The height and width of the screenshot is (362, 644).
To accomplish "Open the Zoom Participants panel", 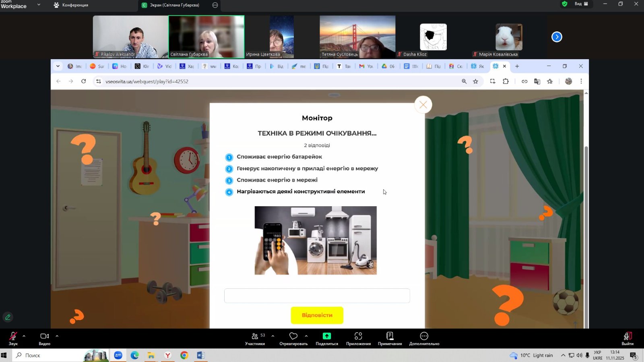I will coord(255,336).
